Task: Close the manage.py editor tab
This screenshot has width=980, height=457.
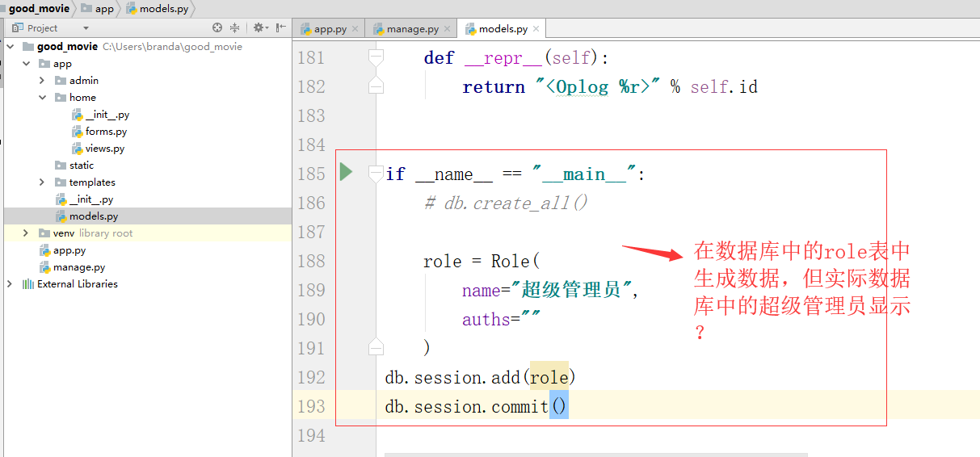Action: pyautogui.click(x=448, y=29)
